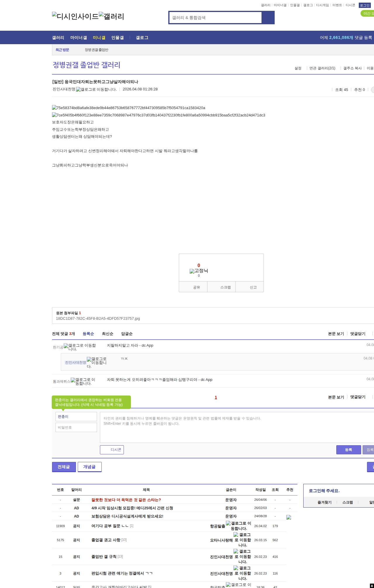Viewport: 374px width, 588px height.
Task: Sort comments by 최신순
Action: (x=108, y=334)
